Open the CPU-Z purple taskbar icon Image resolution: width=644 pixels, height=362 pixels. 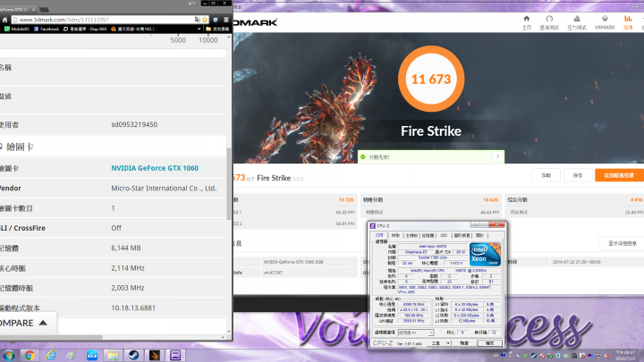(175, 355)
